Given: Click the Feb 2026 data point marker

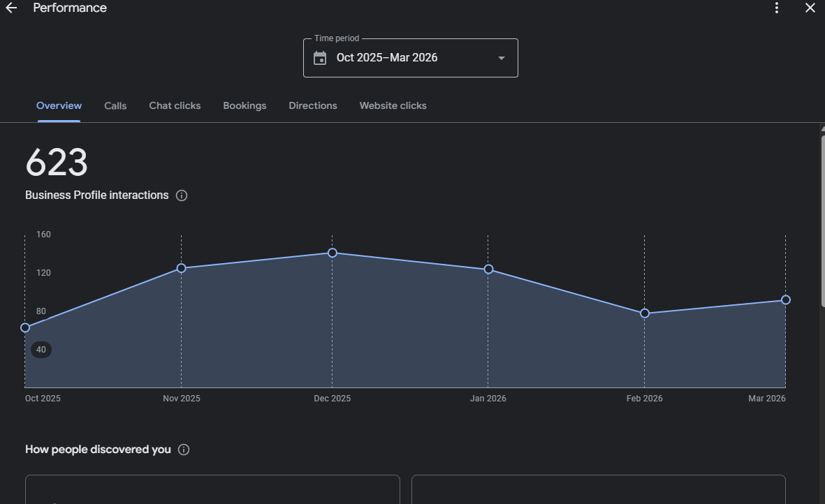Looking at the screenshot, I should pos(645,313).
